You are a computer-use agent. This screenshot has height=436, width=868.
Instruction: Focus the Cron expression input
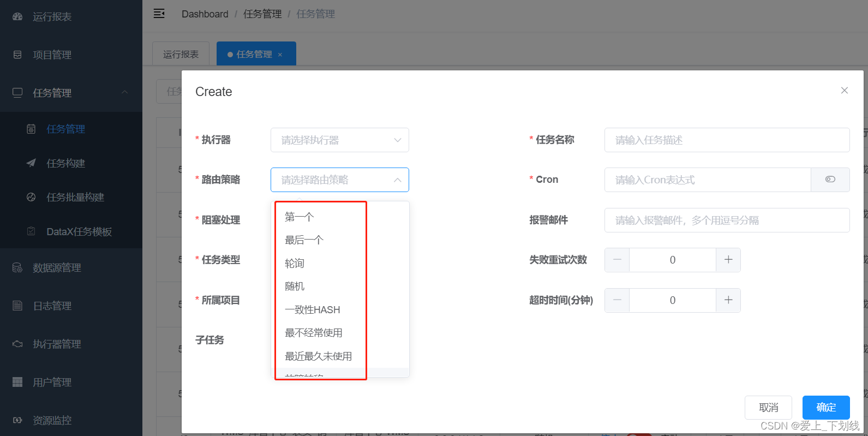click(x=708, y=180)
